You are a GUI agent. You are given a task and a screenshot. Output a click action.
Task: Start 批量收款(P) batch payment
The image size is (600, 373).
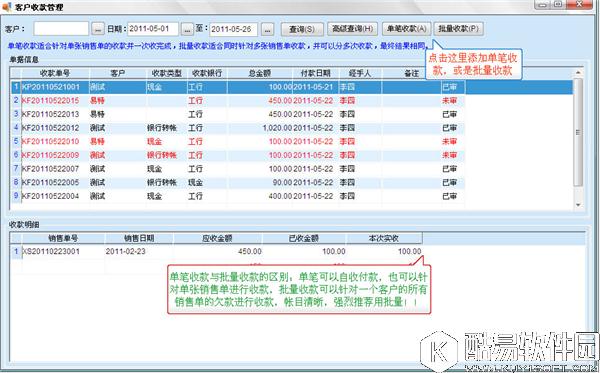458,29
